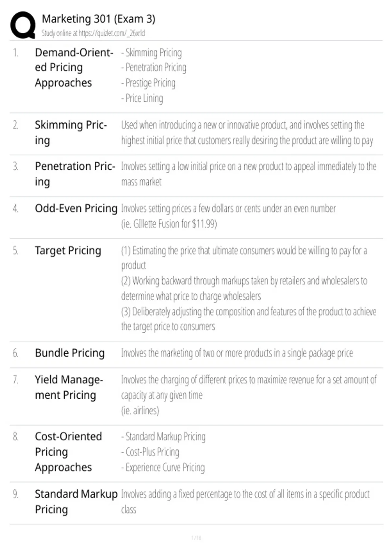The height and width of the screenshot is (556, 392).
Task: Open the quizlet.com study link
Action: (112, 33)
